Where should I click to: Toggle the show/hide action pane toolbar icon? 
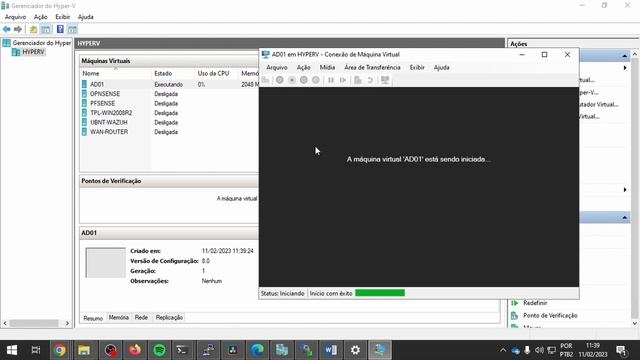[72, 29]
